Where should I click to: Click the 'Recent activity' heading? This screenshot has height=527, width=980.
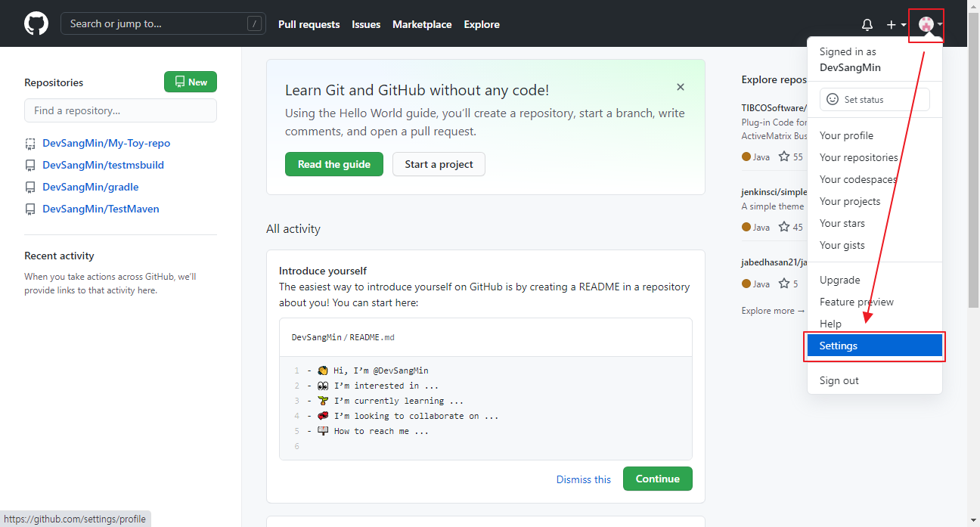(x=59, y=256)
